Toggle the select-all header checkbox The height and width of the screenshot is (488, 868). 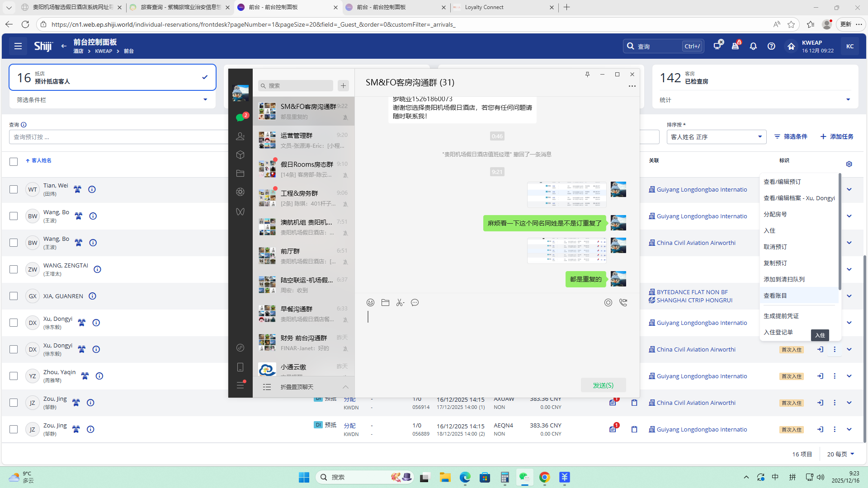[x=14, y=161]
